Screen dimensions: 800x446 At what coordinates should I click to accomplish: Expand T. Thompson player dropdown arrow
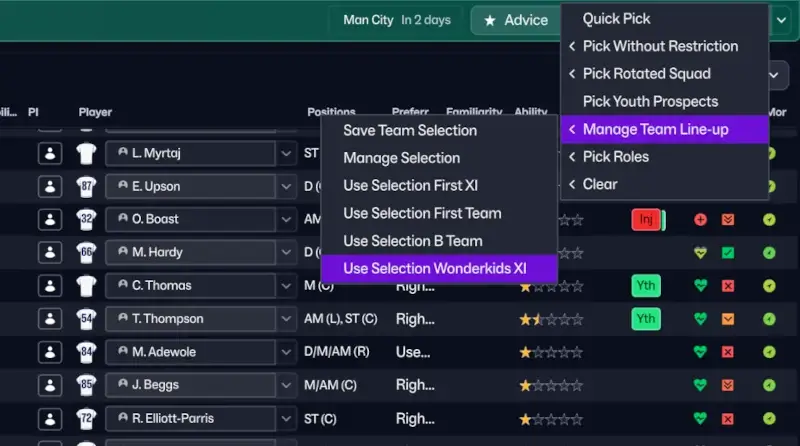[286, 319]
